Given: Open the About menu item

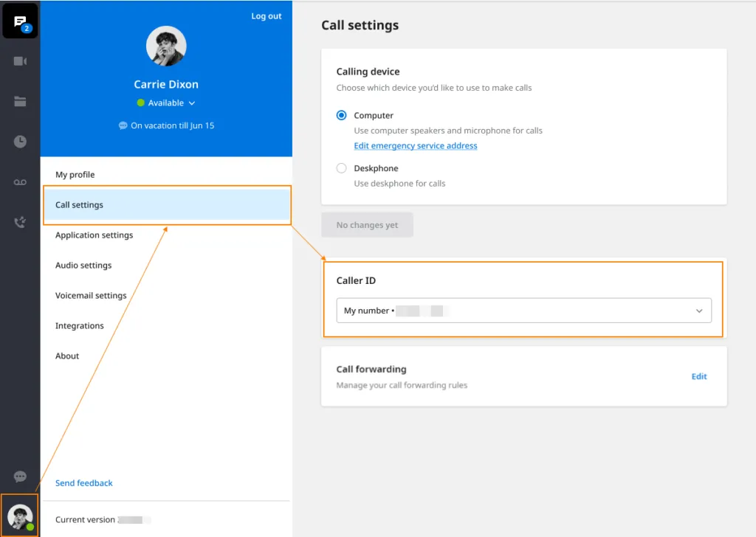Looking at the screenshot, I should (x=166, y=356).
